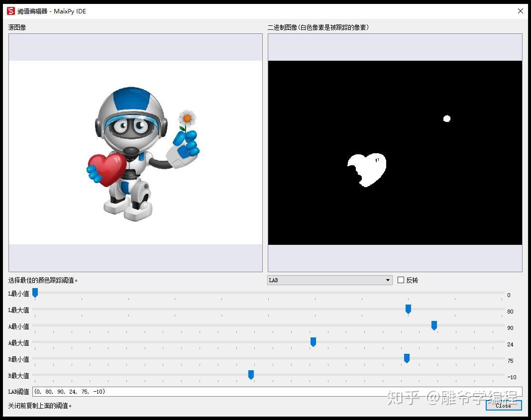Viewport: 531px width, 420px height.
Task: Click the B最大值 slider handle
Action: coord(251,375)
